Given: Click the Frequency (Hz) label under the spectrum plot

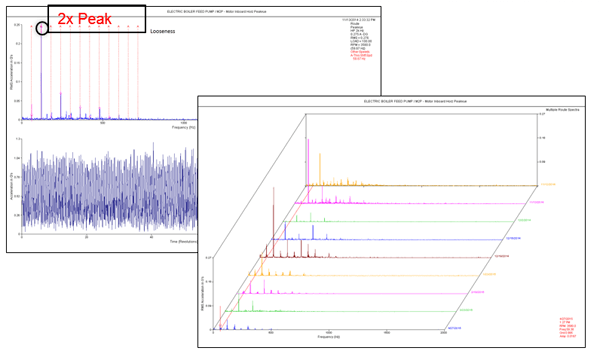Looking at the screenshot, I should coord(184,127).
